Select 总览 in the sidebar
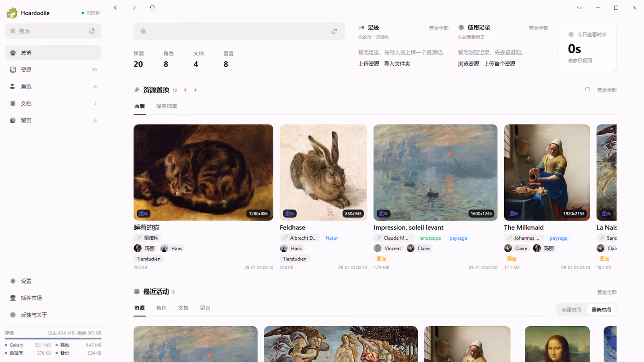Image resolution: width=644 pixels, height=362 pixels. [x=53, y=53]
